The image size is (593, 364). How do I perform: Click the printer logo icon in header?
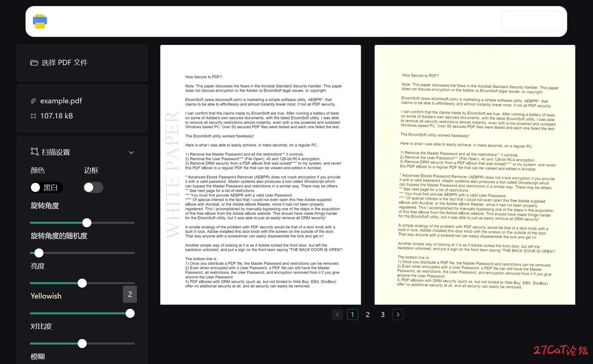pos(40,21)
